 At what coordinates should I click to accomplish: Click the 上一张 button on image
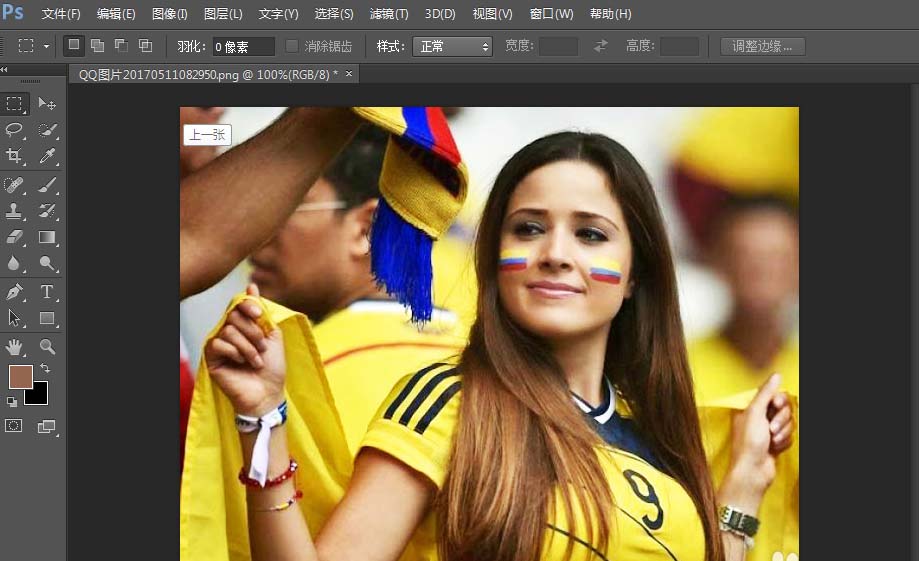coord(207,135)
